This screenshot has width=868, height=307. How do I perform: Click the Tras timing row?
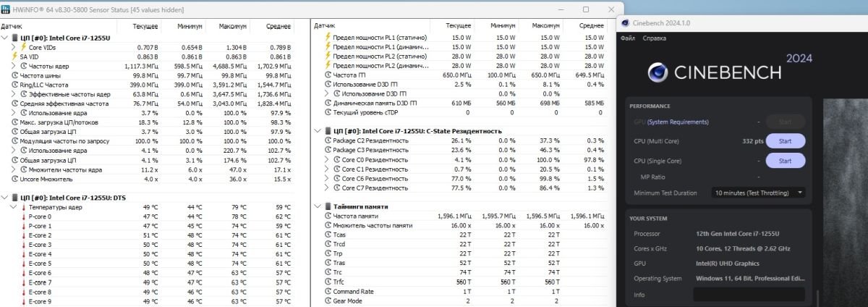463,263
